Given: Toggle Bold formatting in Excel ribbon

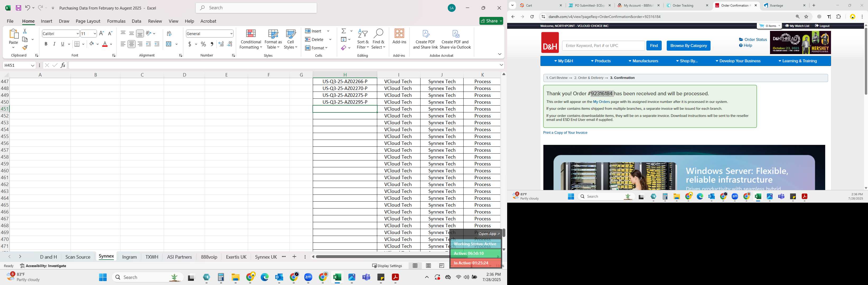Looking at the screenshot, I should pyautogui.click(x=46, y=44).
